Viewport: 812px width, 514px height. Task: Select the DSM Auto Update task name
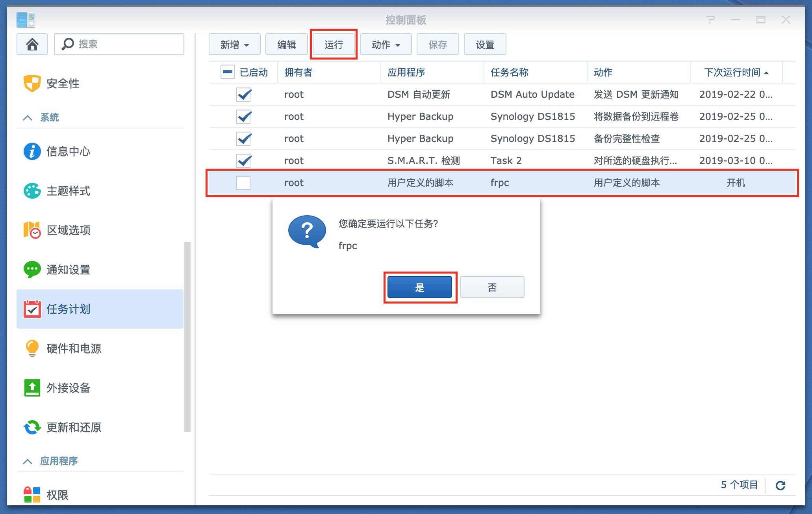point(532,95)
